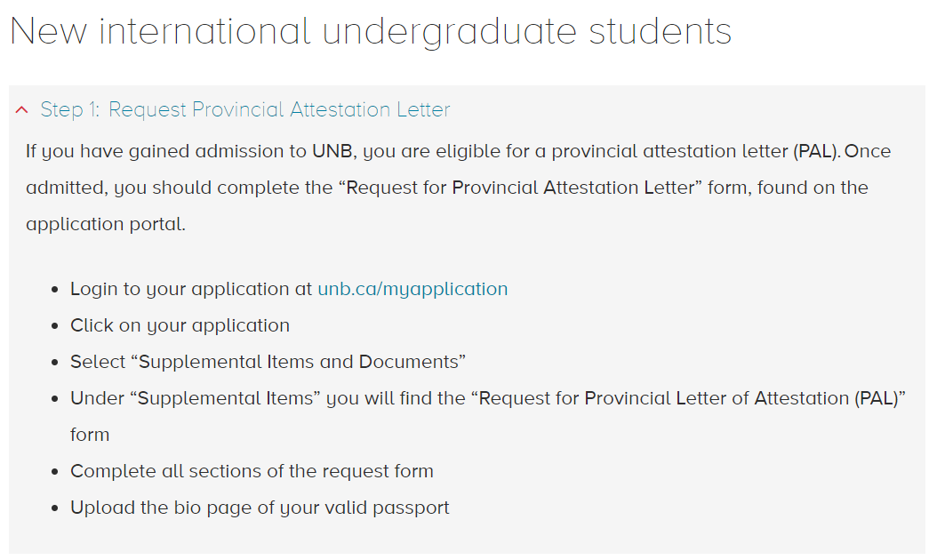Click the bullet dot beside 'Login to your application'
Image resolution: width=929 pixels, height=560 pixels.
pyautogui.click(x=55, y=291)
